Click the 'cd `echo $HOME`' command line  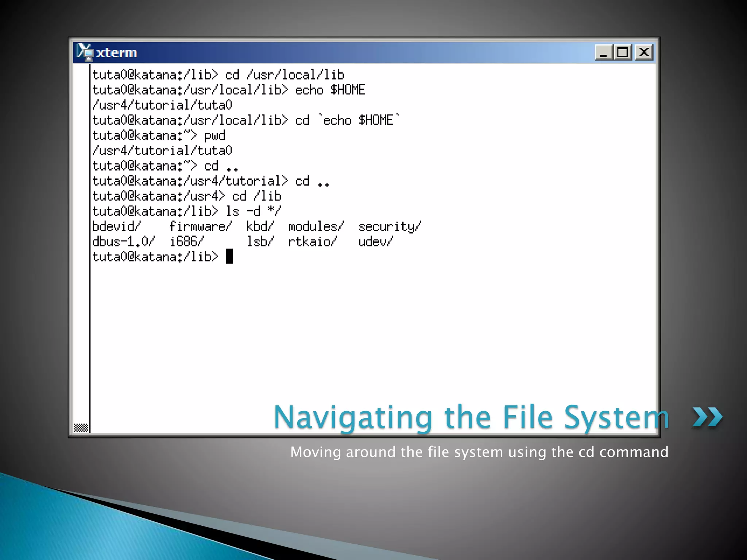[246, 120]
